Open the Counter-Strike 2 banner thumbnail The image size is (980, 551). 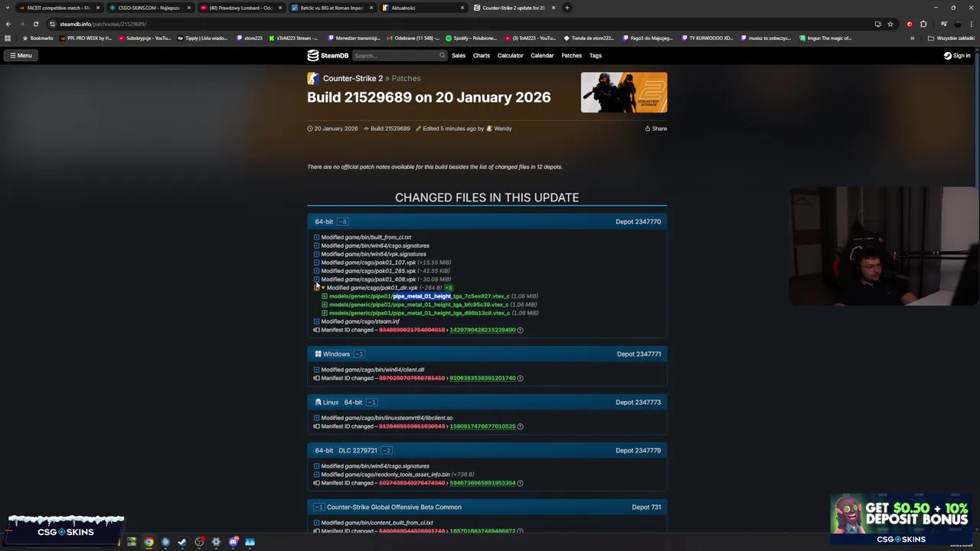pyautogui.click(x=624, y=93)
